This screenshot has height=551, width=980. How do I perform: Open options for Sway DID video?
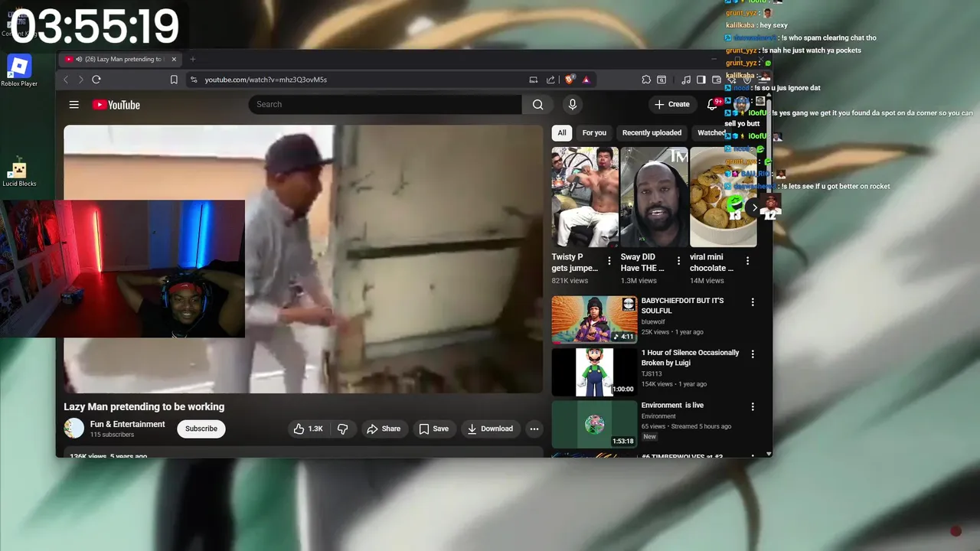point(679,261)
